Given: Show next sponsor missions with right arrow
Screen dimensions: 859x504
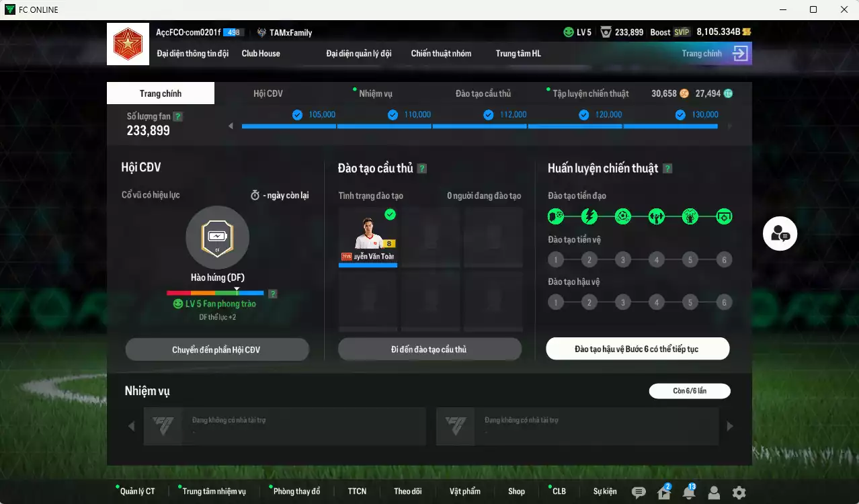Looking at the screenshot, I should [x=730, y=426].
